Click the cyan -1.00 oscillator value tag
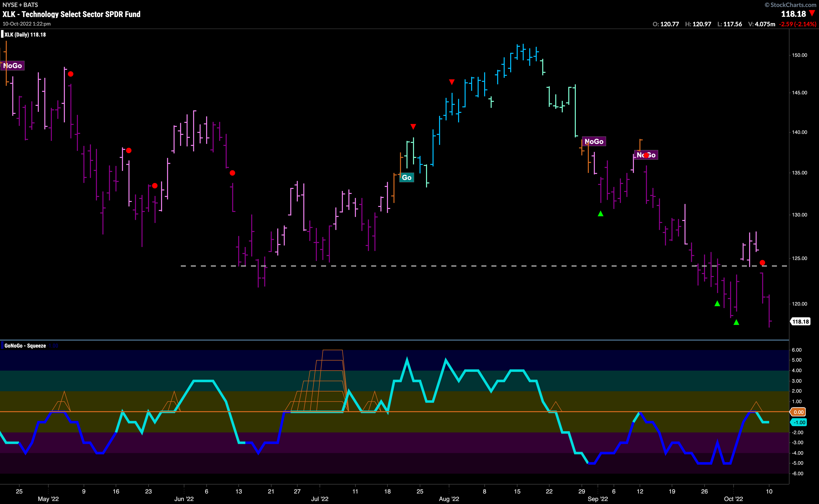819x504 pixels. [799, 422]
